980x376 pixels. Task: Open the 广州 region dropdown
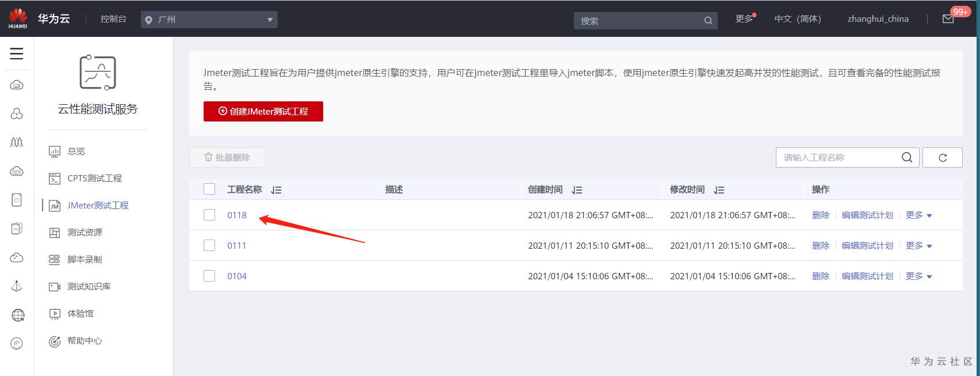point(209,20)
